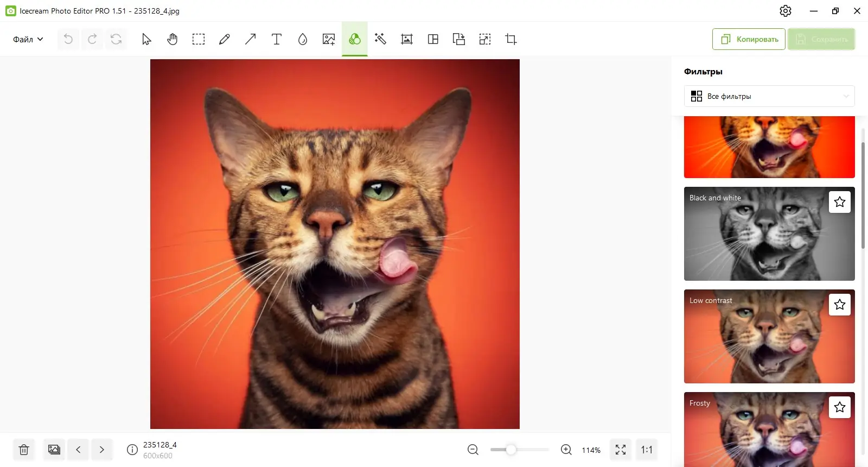Go to next image arrow
Viewport: 868px width, 467px height.
pyautogui.click(x=102, y=450)
